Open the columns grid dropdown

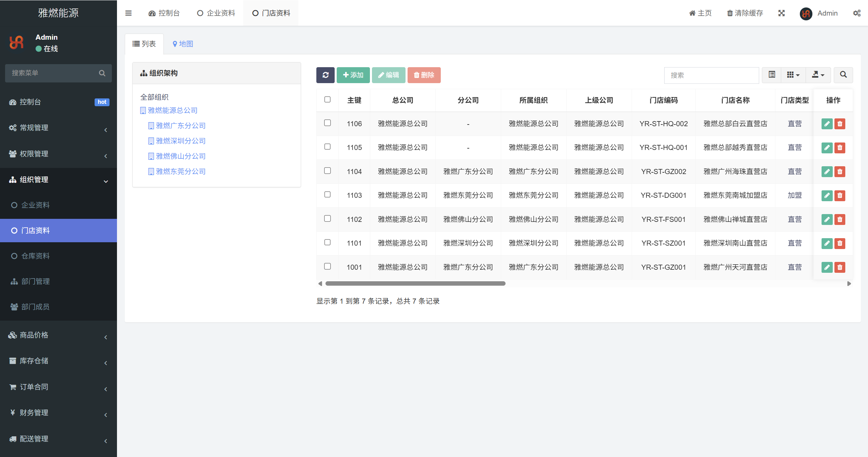pos(793,75)
